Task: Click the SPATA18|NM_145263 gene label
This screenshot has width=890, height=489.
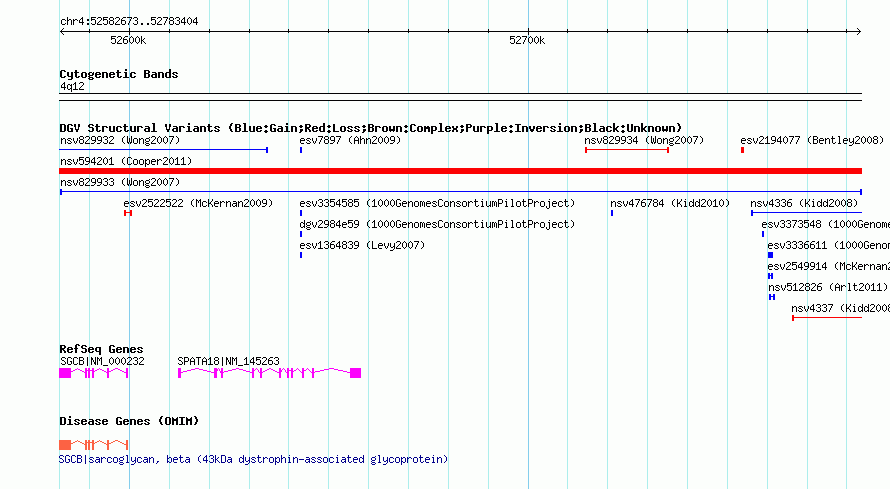Action: (228, 361)
